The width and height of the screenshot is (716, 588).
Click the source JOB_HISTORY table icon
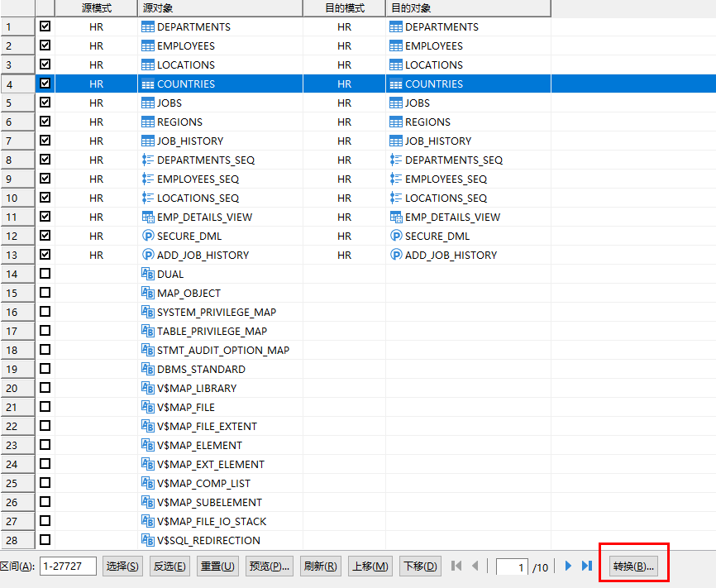coord(147,141)
